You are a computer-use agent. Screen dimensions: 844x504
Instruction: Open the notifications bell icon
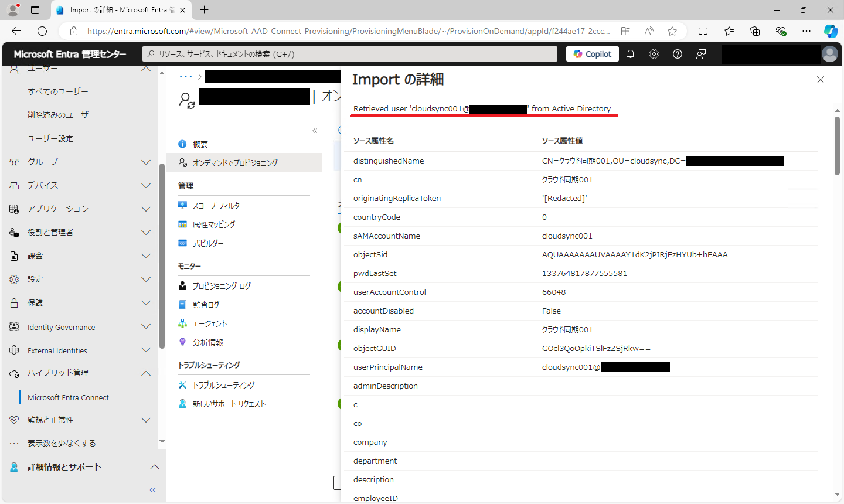tap(631, 54)
